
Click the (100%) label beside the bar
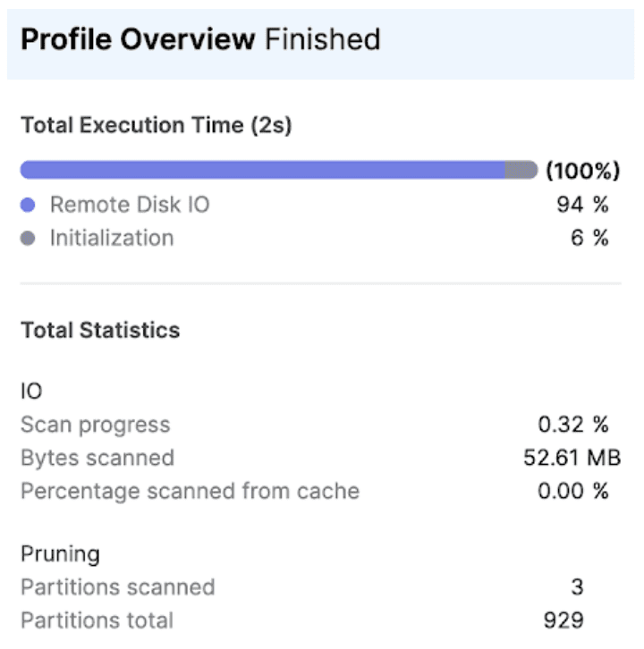(582, 170)
